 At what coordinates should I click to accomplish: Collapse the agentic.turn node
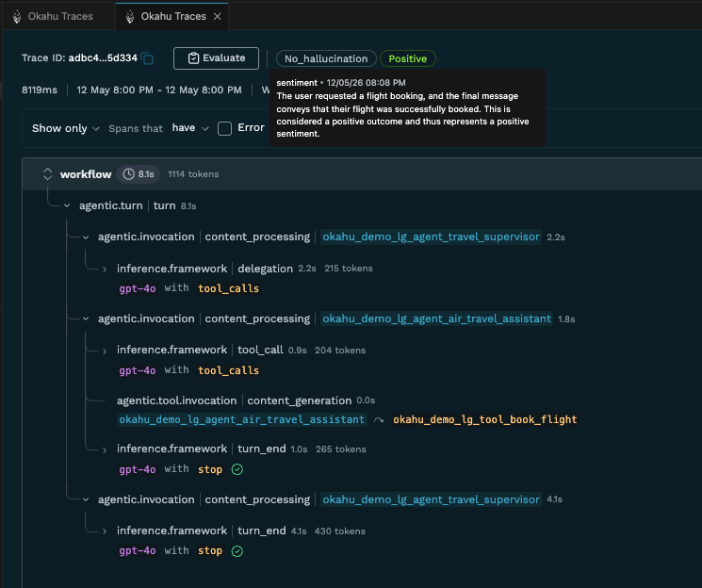click(67, 205)
